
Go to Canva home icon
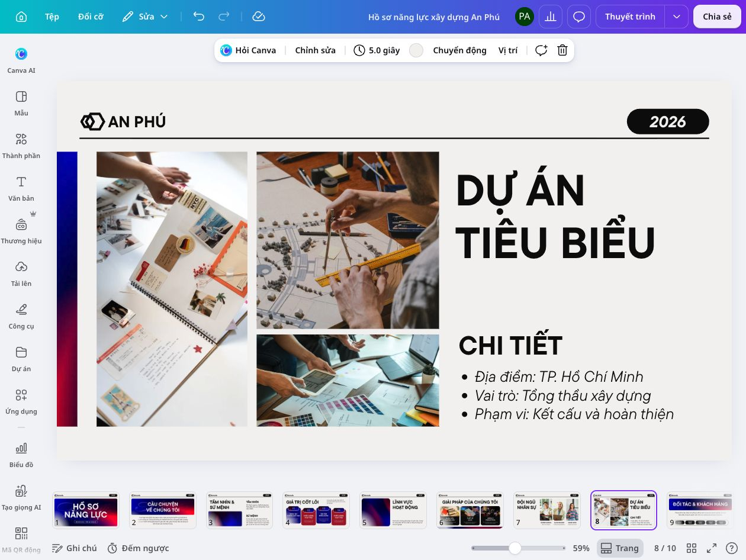(x=21, y=17)
